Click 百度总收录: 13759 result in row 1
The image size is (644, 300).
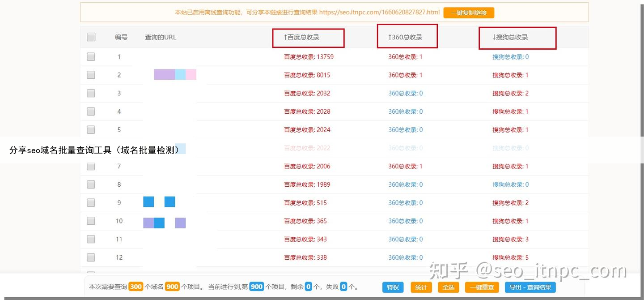(309, 57)
